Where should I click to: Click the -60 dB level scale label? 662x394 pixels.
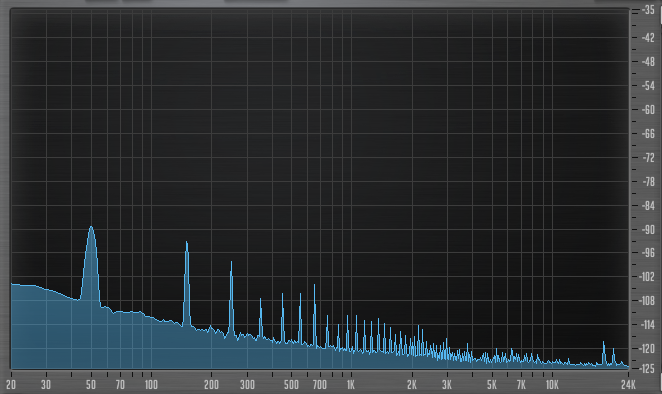[x=648, y=110]
